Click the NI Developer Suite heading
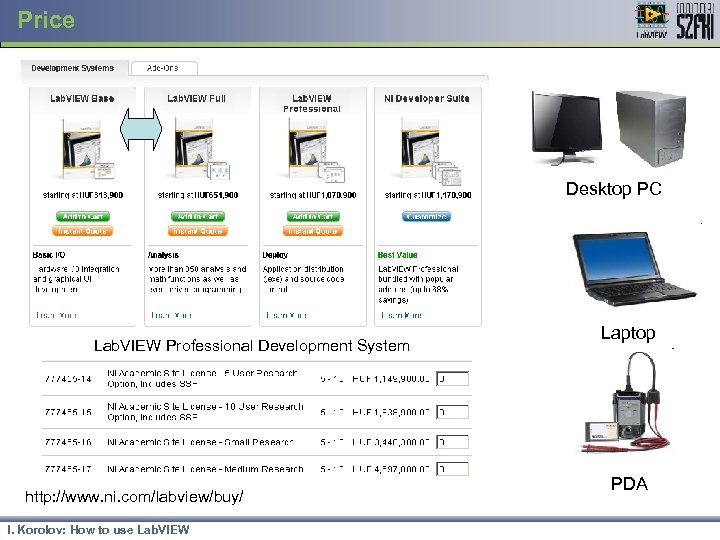Viewport: 720px width, 540px height. tap(427, 98)
